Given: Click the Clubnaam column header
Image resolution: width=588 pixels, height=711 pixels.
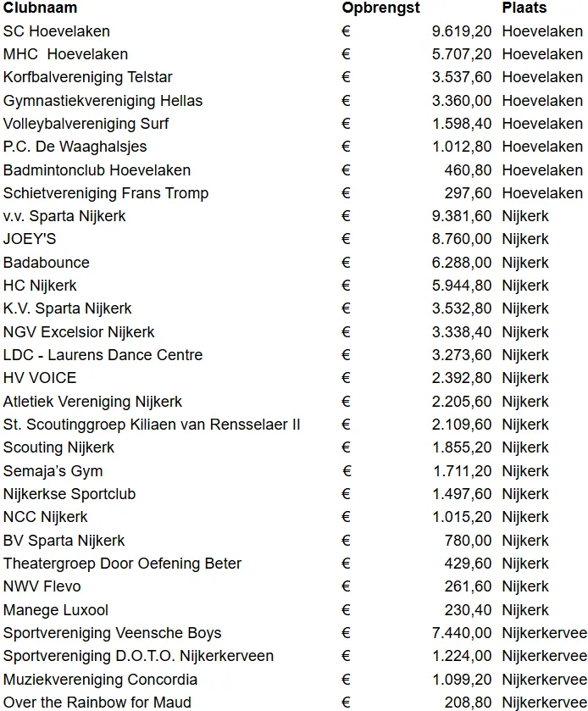Looking at the screenshot, I should 40,8.
